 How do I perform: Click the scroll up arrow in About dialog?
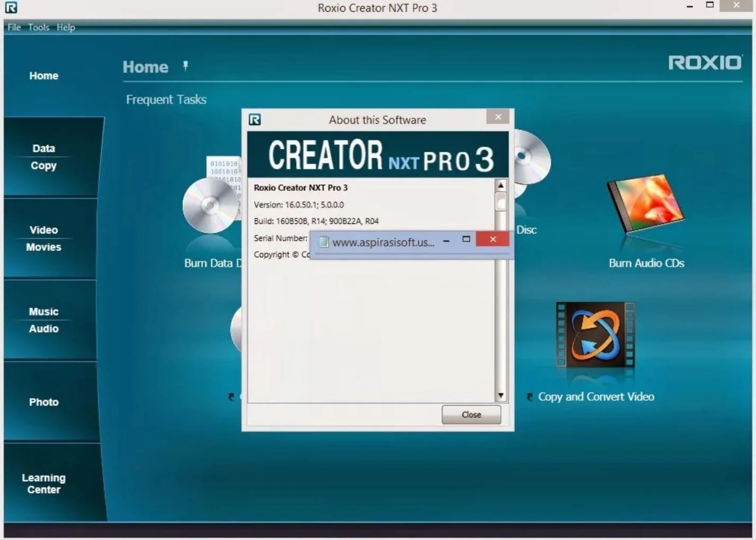501,185
